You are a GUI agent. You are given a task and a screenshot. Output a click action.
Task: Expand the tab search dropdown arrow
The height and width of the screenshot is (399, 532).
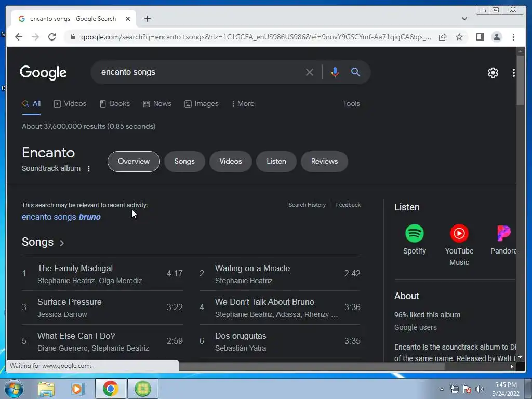pyautogui.click(x=464, y=19)
